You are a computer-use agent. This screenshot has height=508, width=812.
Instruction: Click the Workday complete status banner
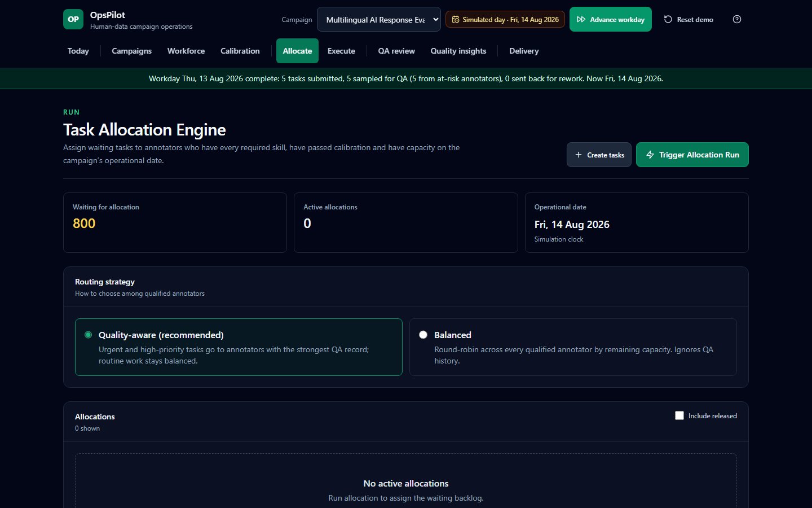click(x=406, y=78)
